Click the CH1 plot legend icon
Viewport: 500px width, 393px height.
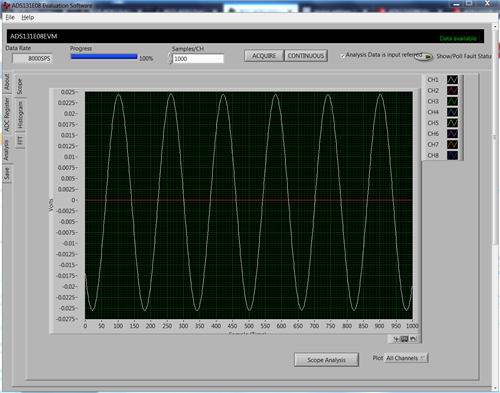[452, 80]
